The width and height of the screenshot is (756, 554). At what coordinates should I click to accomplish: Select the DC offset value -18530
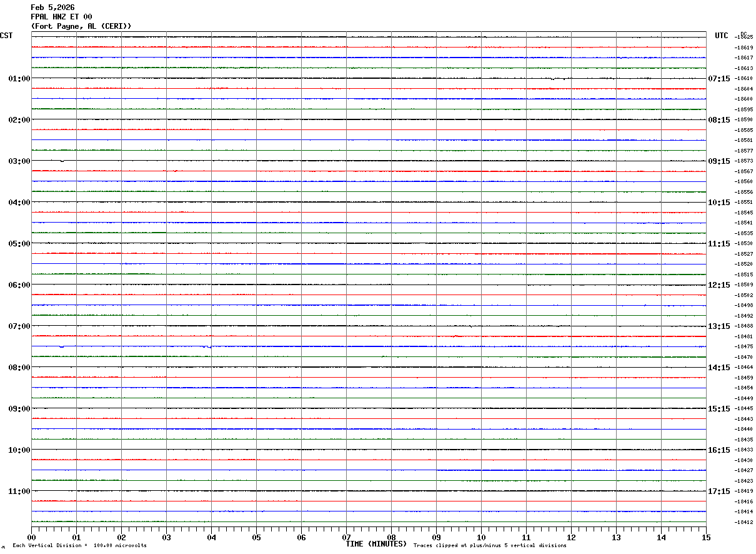744,244
